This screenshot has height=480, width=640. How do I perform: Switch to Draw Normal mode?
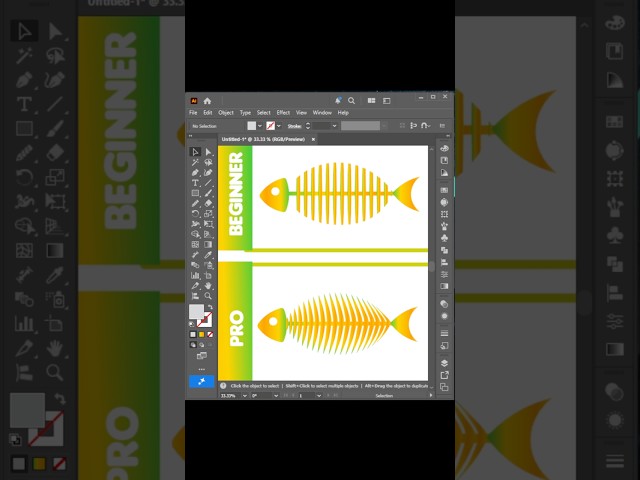tap(193, 345)
